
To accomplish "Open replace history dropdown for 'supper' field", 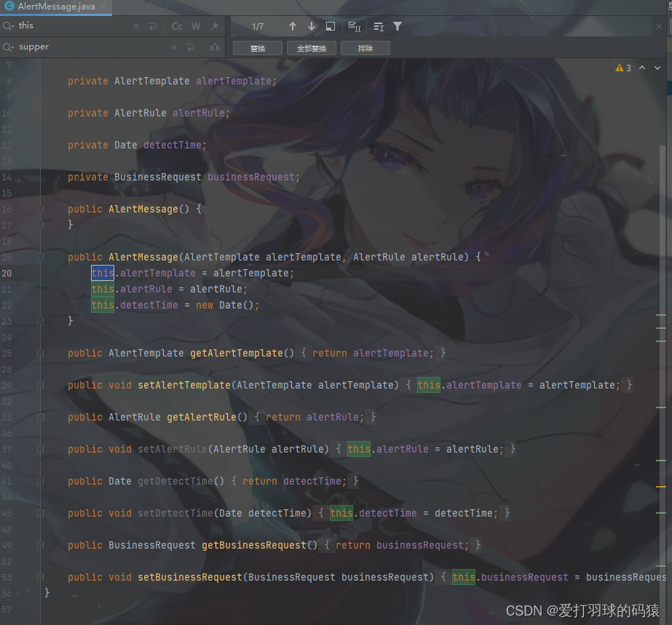I will [8, 47].
